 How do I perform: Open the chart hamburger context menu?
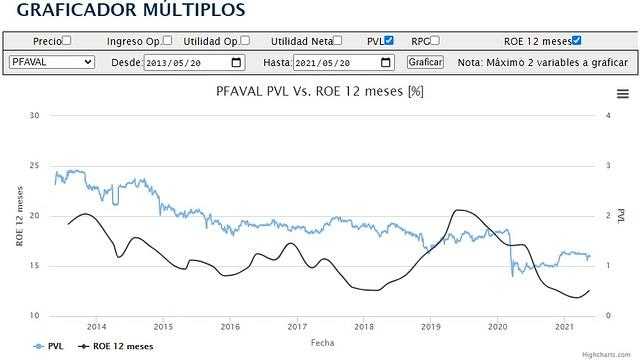pyautogui.click(x=622, y=94)
